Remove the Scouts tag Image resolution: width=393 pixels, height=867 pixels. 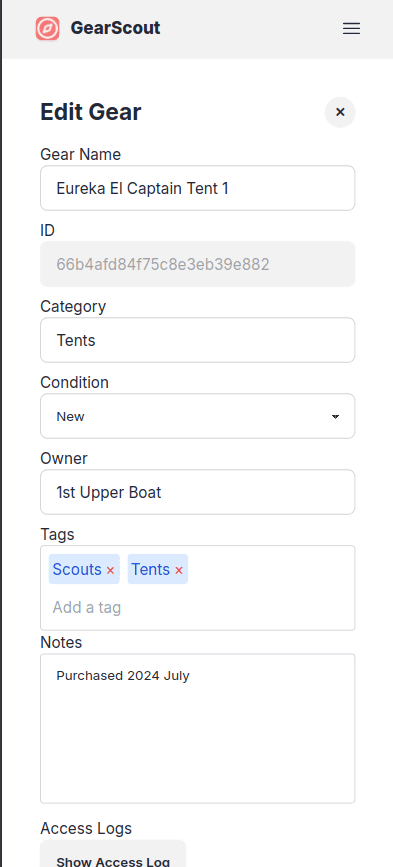[110, 570]
